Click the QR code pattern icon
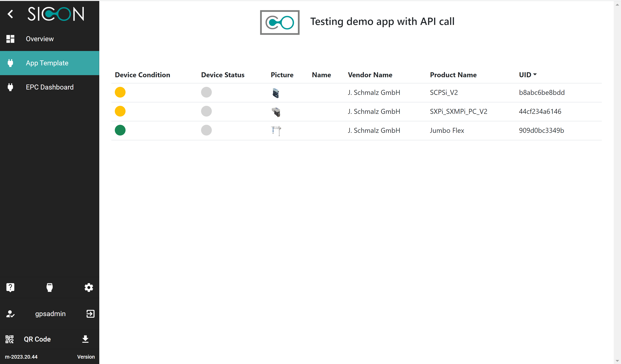Image resolution: width=621 pixels, height=364 pixels. [10, 339]
